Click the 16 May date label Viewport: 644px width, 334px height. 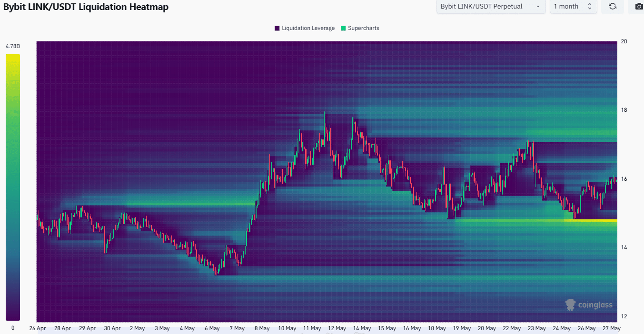point(412,328)
